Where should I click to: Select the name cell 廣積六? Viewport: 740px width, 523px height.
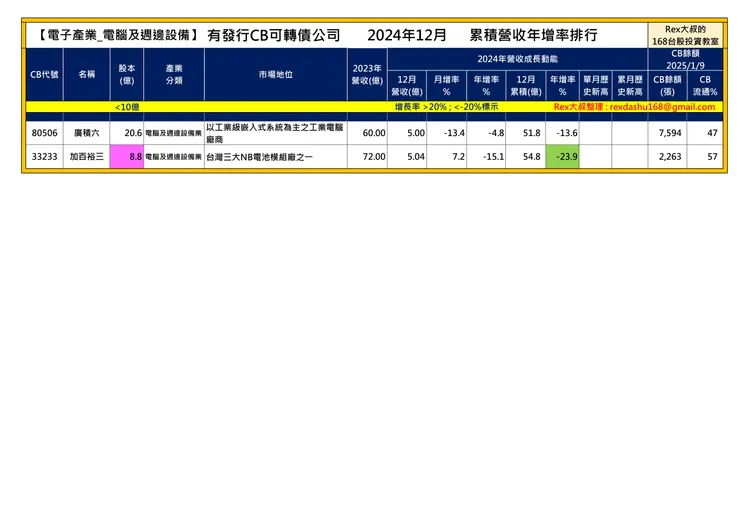[x=86, y=133]
